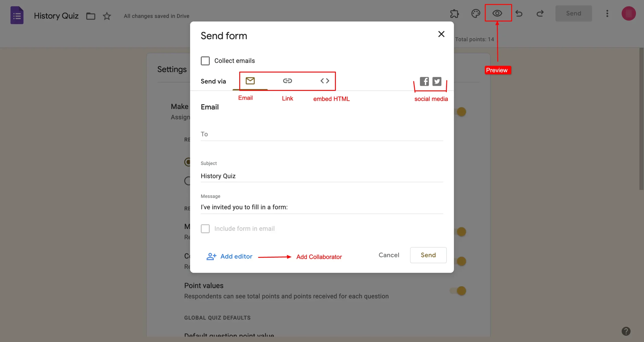Screen dimensions: 644x342
Task: Open the Move to folder icon
Action: (91, 16)
